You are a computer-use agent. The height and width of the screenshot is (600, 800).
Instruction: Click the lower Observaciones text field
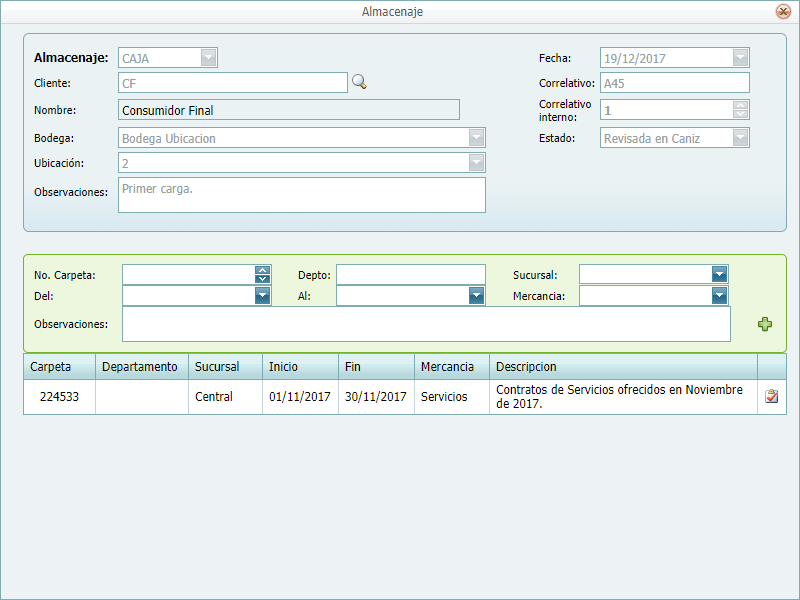(x=426, y=324)
